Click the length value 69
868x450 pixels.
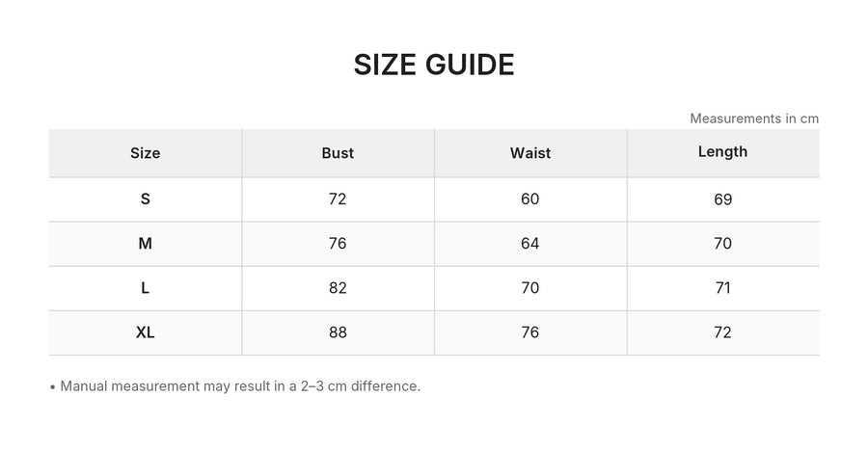(x=723, y=199)
